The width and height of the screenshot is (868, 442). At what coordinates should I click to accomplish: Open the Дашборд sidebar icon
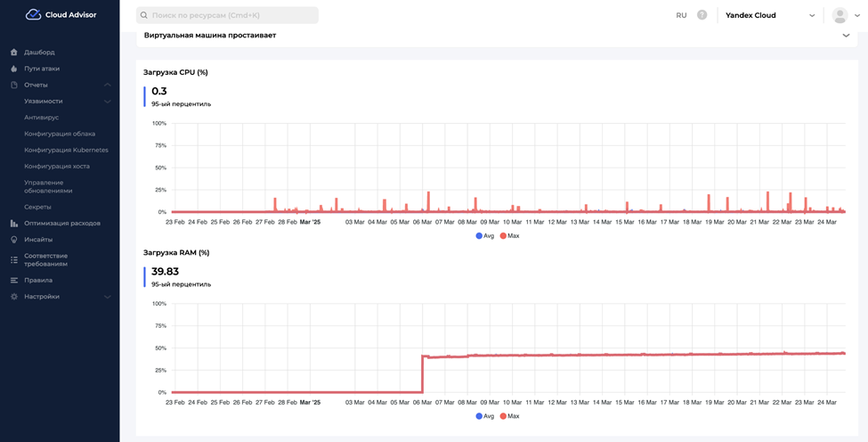point(14,53)
